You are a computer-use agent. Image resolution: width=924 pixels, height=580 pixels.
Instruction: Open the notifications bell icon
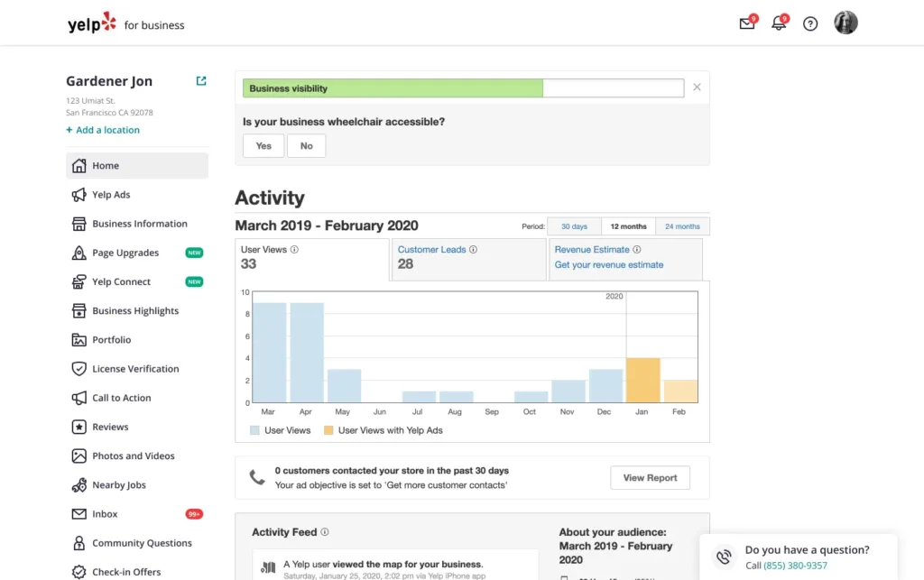click(x=779, y=23)
